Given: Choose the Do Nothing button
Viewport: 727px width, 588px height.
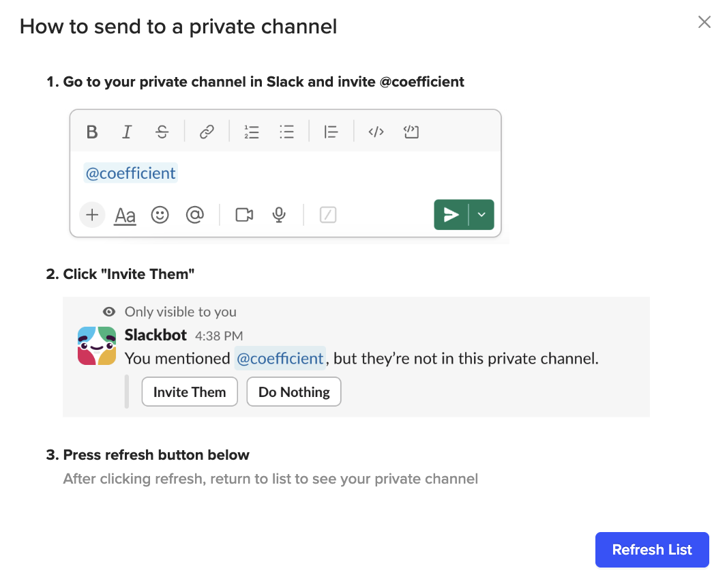Looking at the screenshot, I should pos(294,392).
